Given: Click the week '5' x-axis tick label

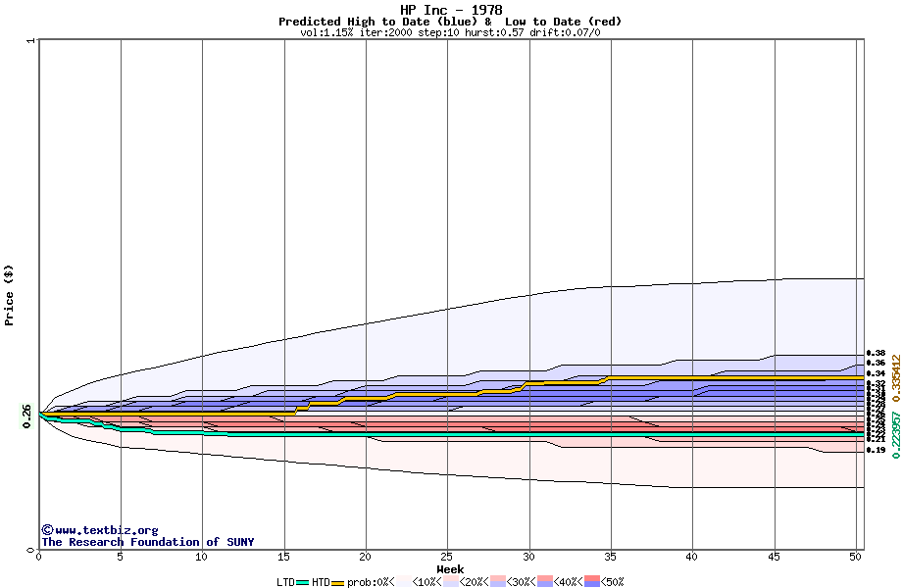Looking at the screenshot, I should (x=121, y=557).
